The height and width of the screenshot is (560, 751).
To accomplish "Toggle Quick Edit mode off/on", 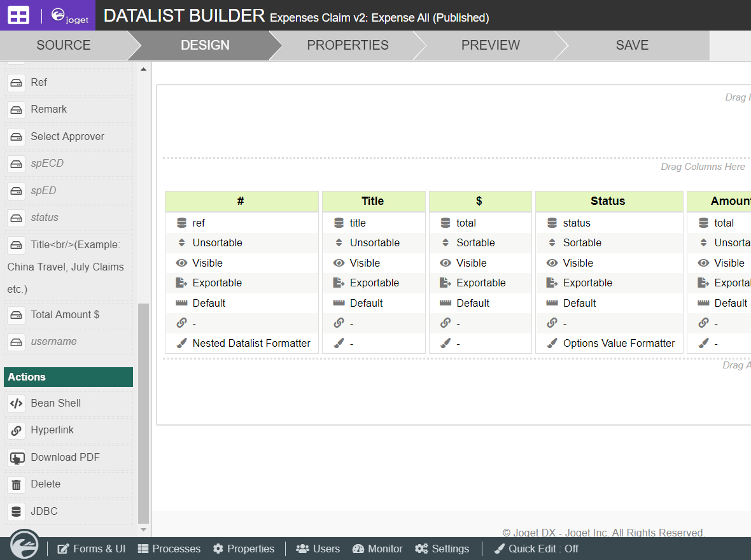I will 536,549.
